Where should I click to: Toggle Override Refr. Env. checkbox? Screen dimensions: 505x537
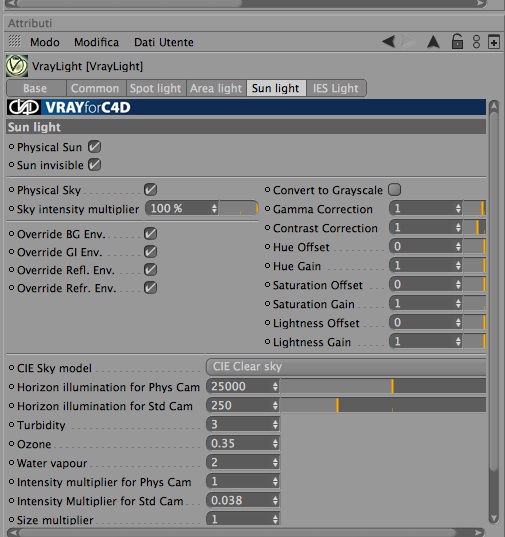pyautogui.click(x=150, y=288)
